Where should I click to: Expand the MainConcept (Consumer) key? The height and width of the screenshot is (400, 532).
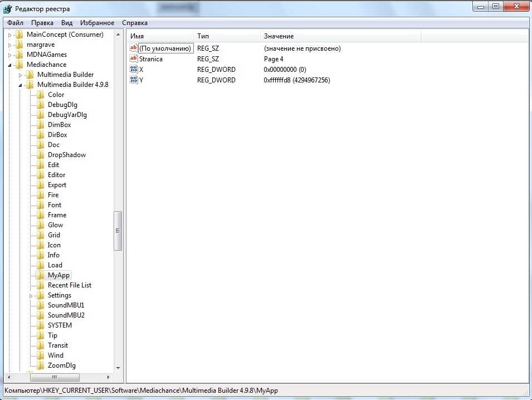pos(10,35)
